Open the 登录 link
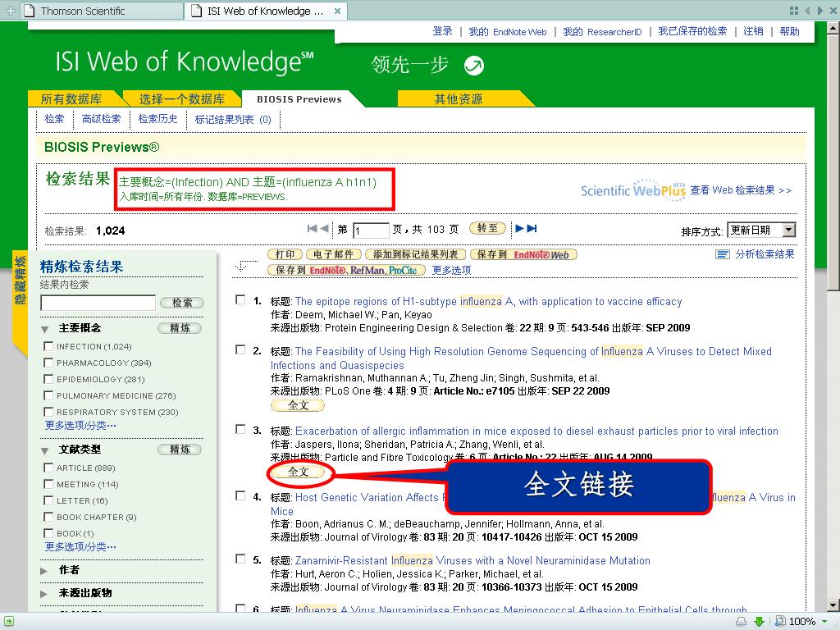The width and height of the screenshot is (840, 630). [442, 32]
